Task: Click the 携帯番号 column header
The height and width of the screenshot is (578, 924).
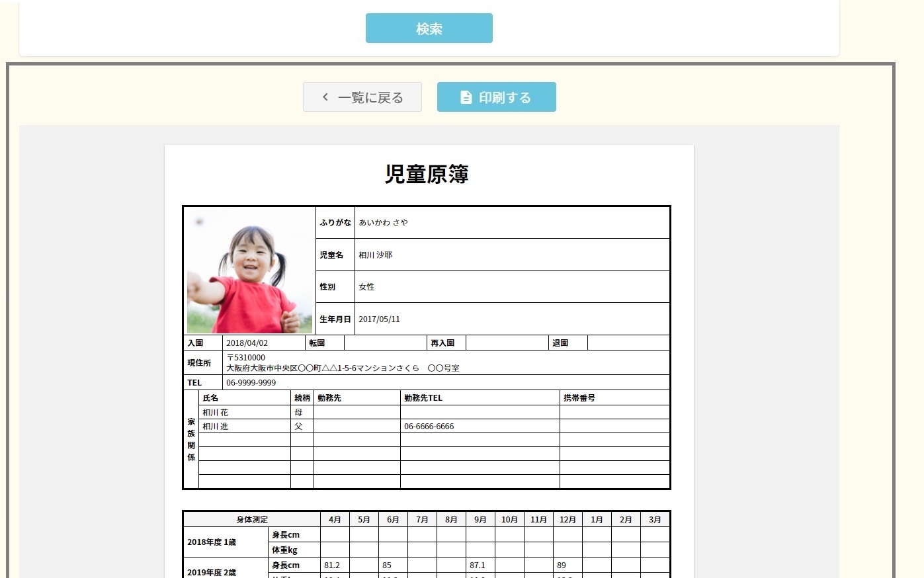Action: tap(579, 397)
